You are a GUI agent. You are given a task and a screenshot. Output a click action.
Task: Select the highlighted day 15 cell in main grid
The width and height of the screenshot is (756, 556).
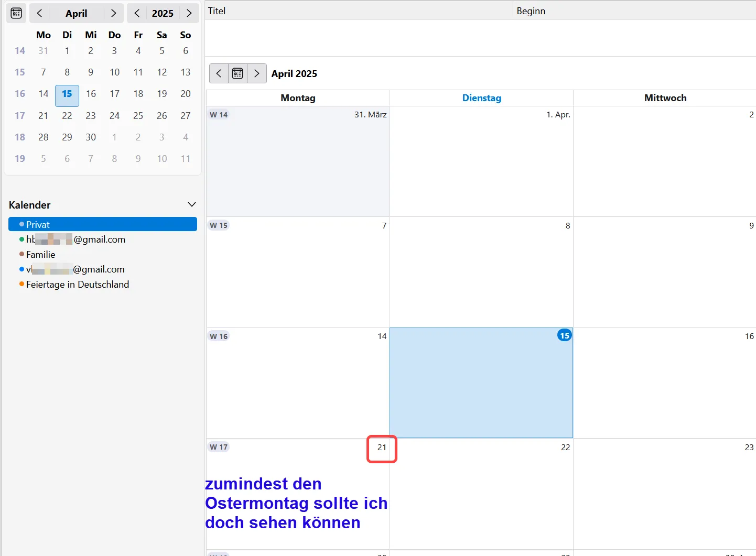click(x=481, y=383)
